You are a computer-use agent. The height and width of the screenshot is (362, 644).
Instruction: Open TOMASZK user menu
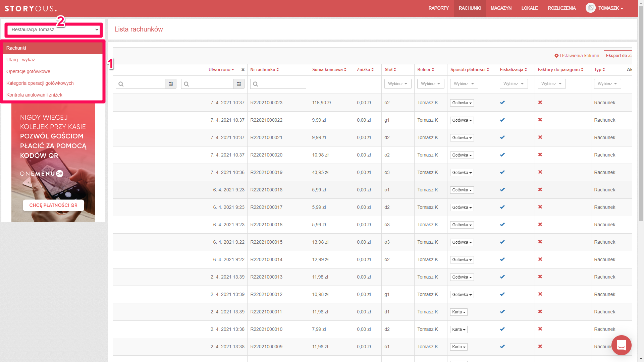coord(610,8)
